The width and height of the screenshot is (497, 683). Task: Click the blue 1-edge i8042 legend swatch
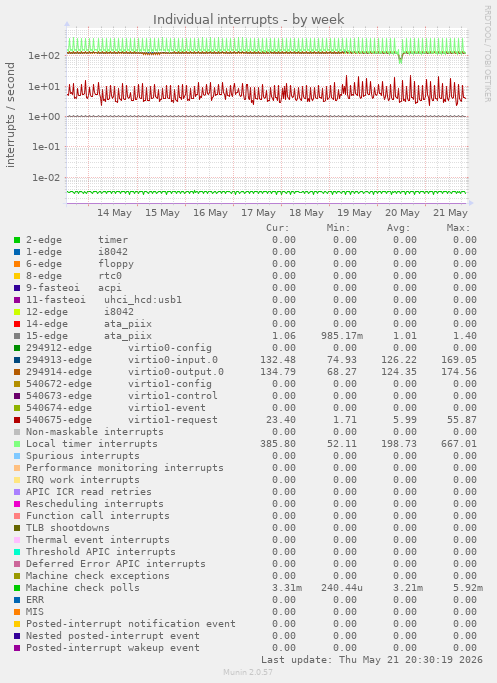click(17, 252)
